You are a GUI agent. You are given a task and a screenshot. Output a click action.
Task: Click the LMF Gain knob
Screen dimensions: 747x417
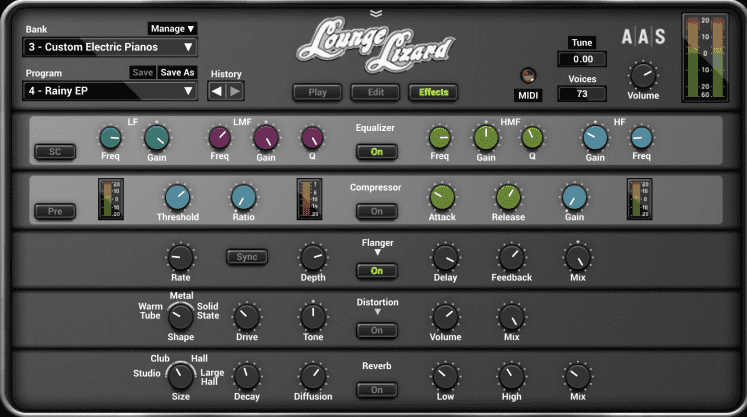266,138
